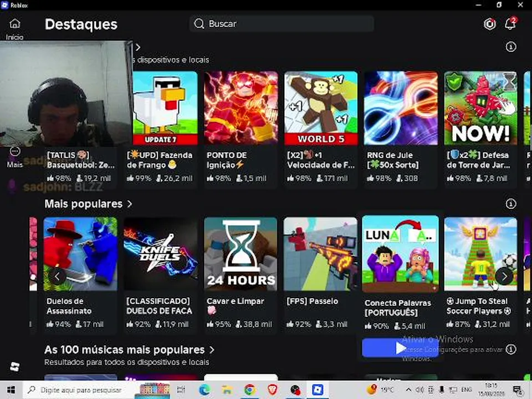
Task: Expand the Mais populares section
Action: coord(130,204)
